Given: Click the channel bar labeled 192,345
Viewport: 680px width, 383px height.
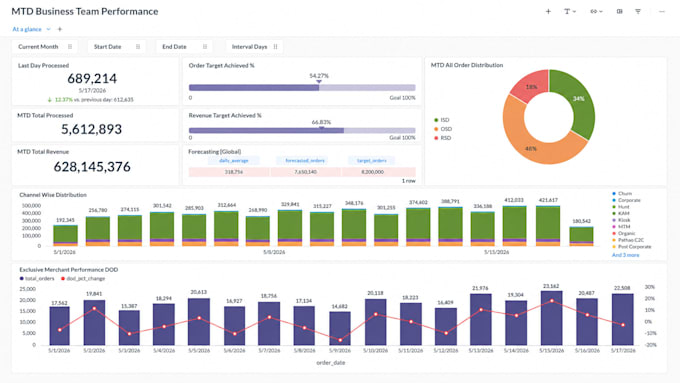Looking at the screenshot, I should point(65,236).
